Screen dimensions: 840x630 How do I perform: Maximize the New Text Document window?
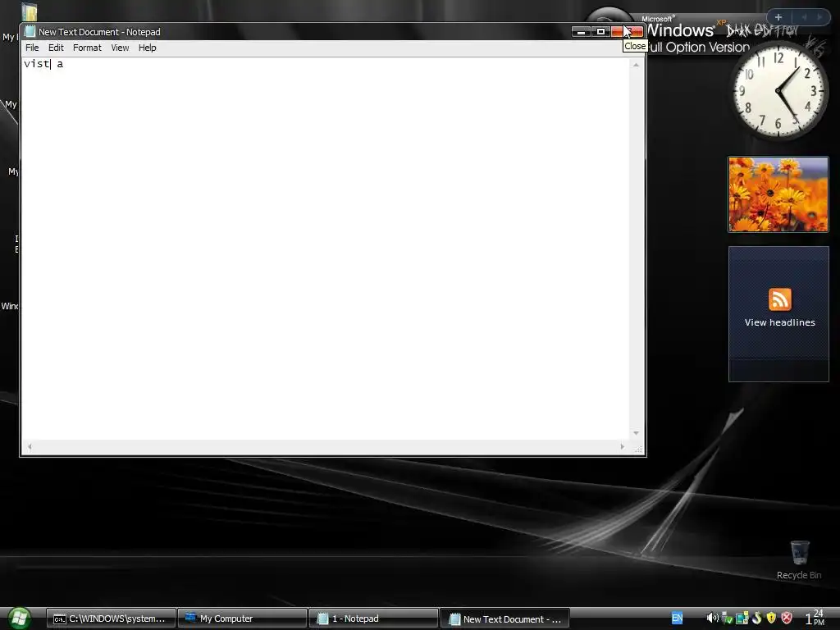pyautogui.click(x=600, y=32)
